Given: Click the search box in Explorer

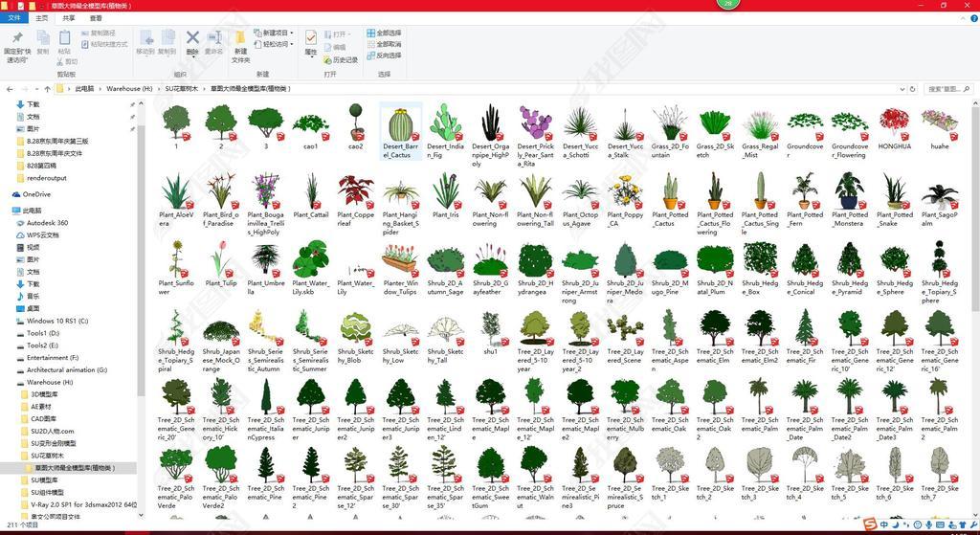Looking at the screenshot, I should (947, 89).
